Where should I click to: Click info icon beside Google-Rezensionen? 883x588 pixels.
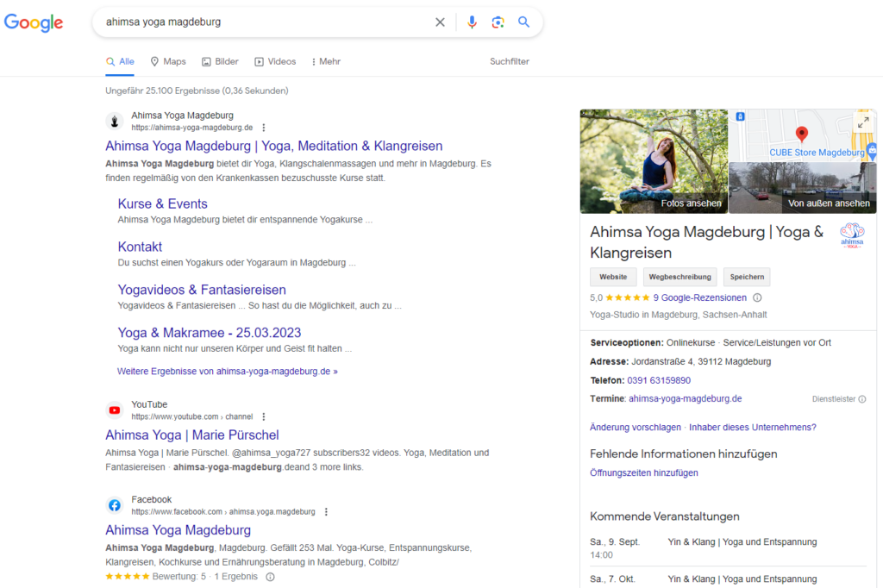757,297
